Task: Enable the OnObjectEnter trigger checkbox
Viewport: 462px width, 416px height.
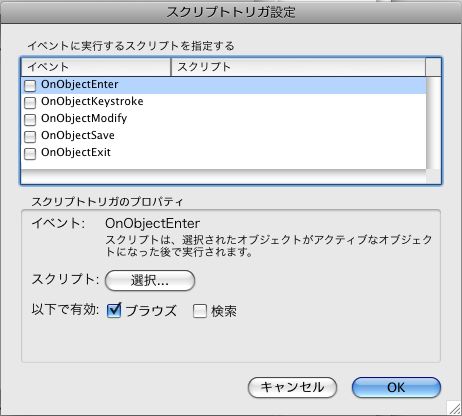Action: (x=30, y=85)
